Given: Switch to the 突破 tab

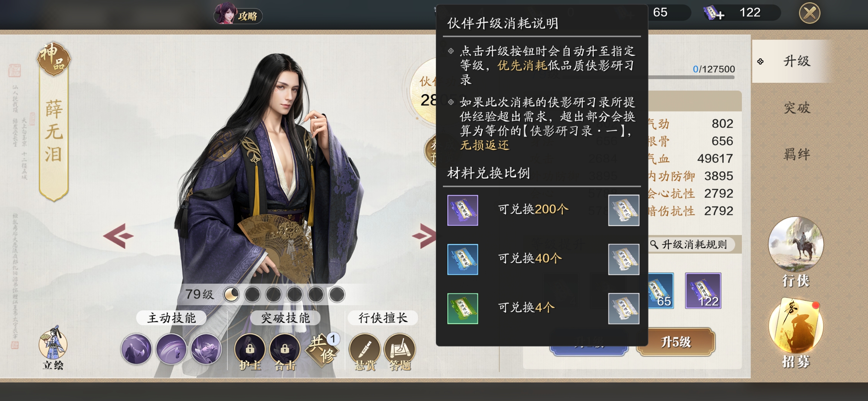Looking at the screenshot, I should 797,108.
